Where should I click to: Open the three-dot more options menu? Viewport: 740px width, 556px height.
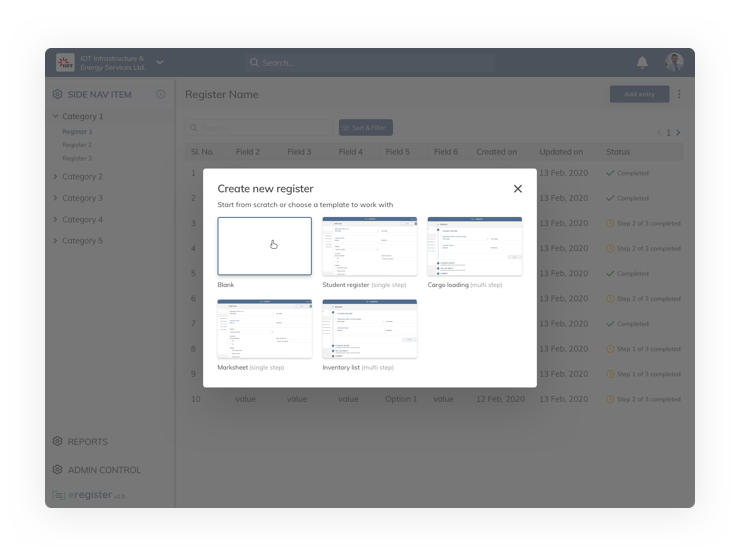(x=679, y=94)
